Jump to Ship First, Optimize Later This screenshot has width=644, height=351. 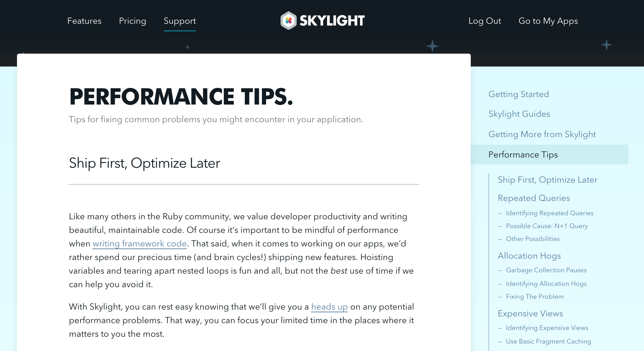547,180
